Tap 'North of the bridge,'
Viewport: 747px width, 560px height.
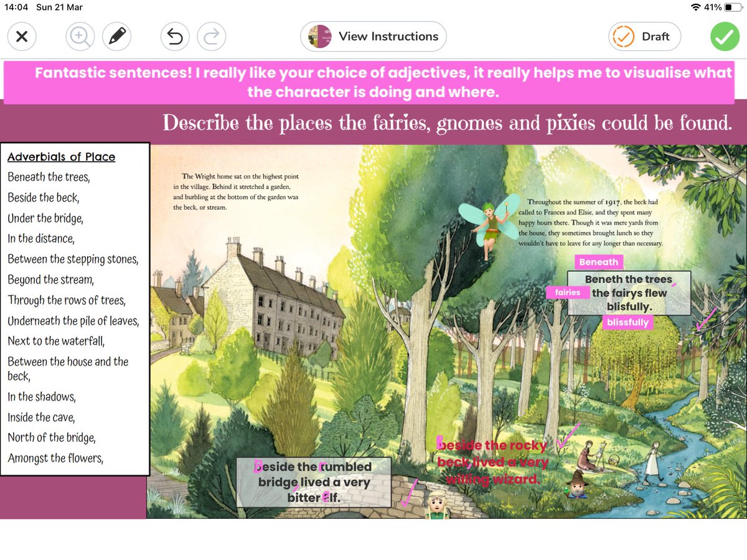click(x=52, y=437)
